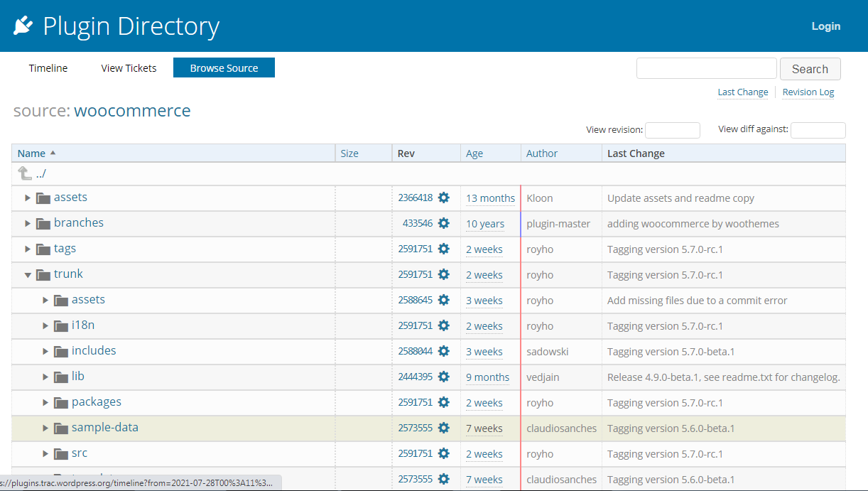This screenshot has height=491, width=868.
Task: Expand the top-level assets folder (rev 2366418)
Action: click(x=28, y=198)
